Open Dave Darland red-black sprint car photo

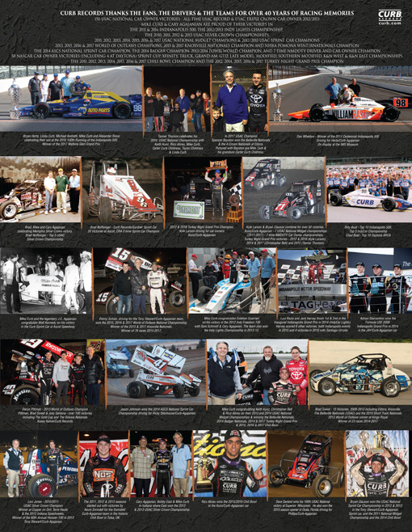click(306, 464)
